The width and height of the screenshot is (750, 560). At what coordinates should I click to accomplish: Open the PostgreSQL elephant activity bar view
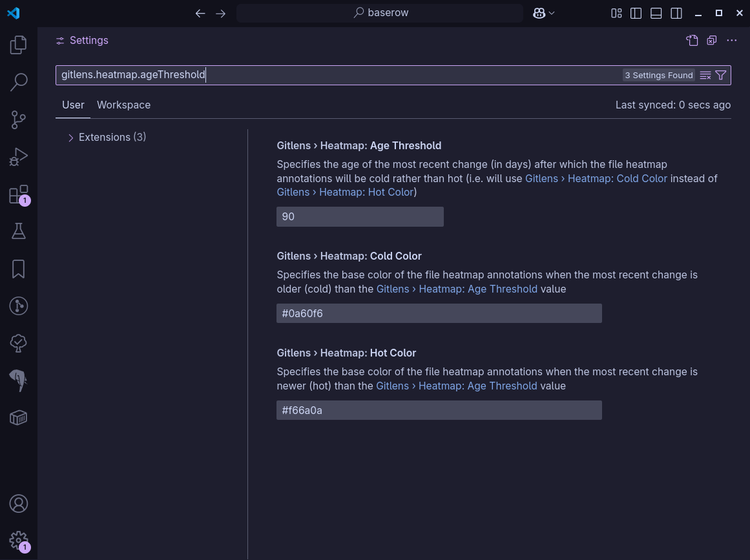18,380
